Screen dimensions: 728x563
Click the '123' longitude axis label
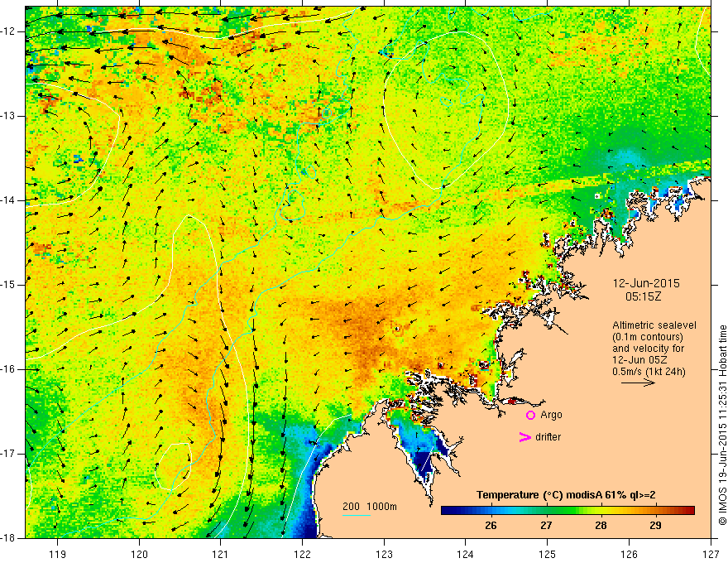(x=384, y=554)
